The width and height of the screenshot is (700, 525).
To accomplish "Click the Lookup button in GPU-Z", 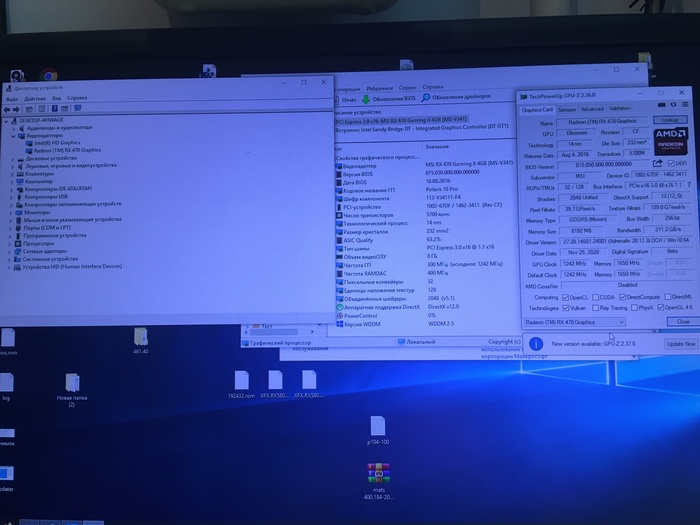I will [x=669, y=120].
